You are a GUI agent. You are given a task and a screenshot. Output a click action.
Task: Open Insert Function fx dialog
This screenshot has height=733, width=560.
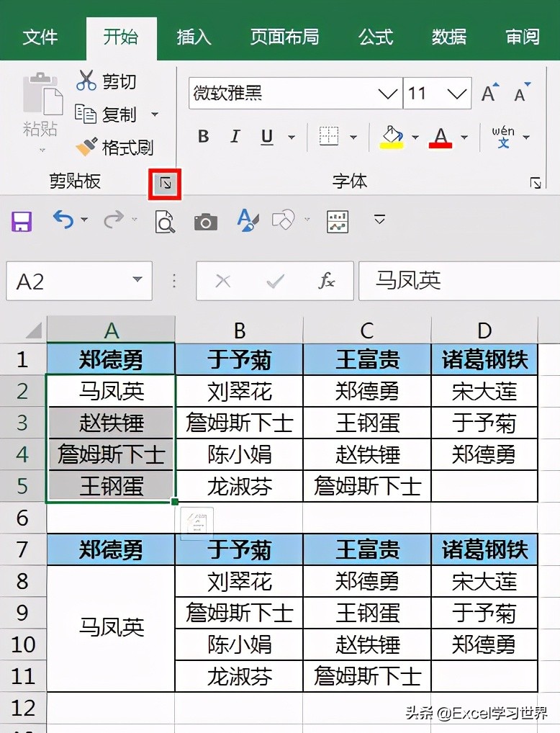click(326, 281)
